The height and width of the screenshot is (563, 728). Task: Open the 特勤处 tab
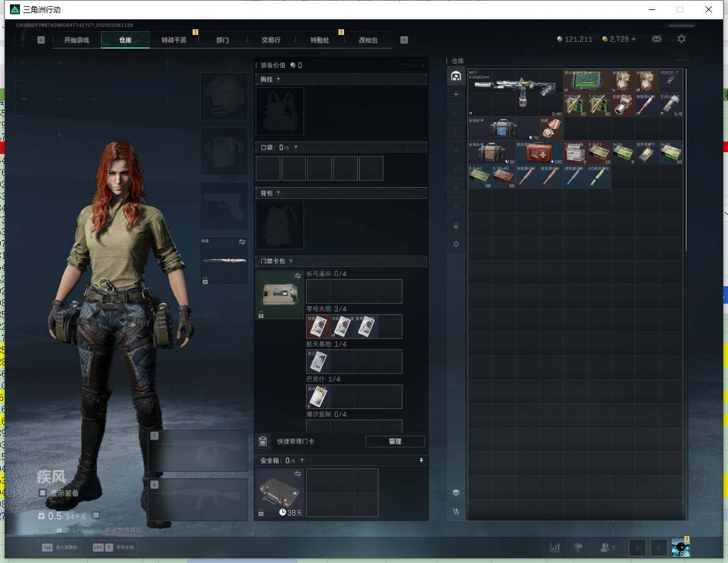(320, 40)
